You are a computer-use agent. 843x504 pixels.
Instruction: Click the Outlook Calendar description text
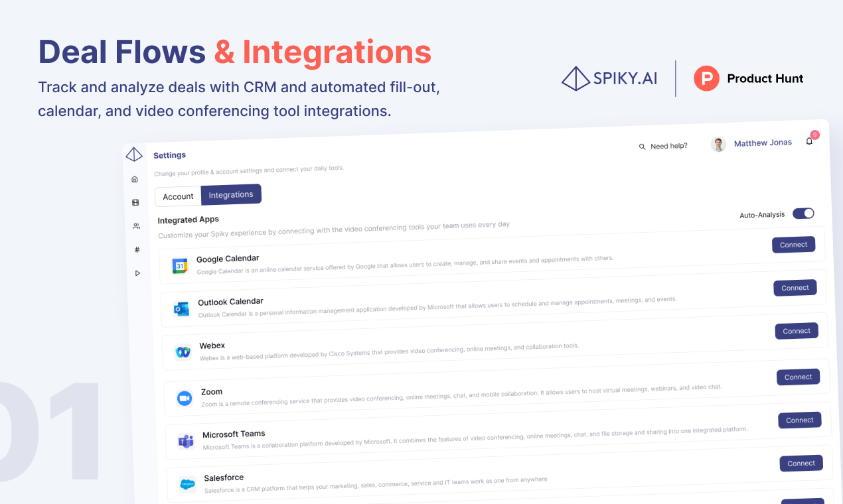(x=437, y=307)
